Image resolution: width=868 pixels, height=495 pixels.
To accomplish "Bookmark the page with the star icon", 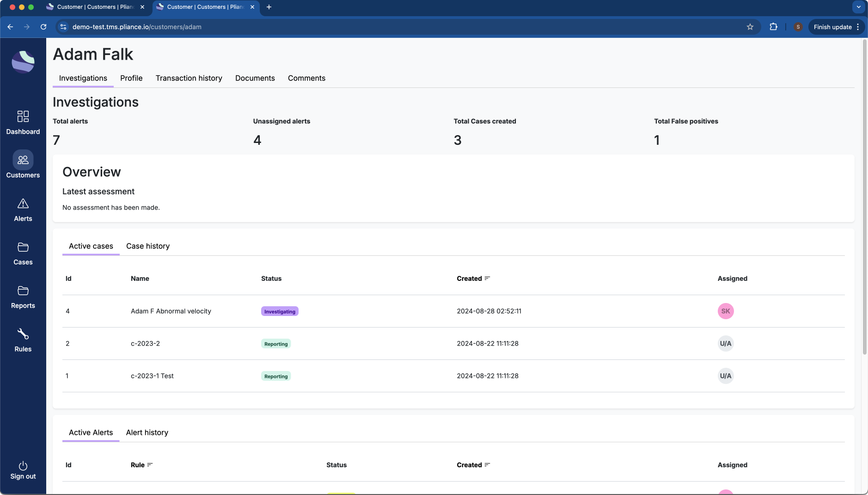I will 750,27.
